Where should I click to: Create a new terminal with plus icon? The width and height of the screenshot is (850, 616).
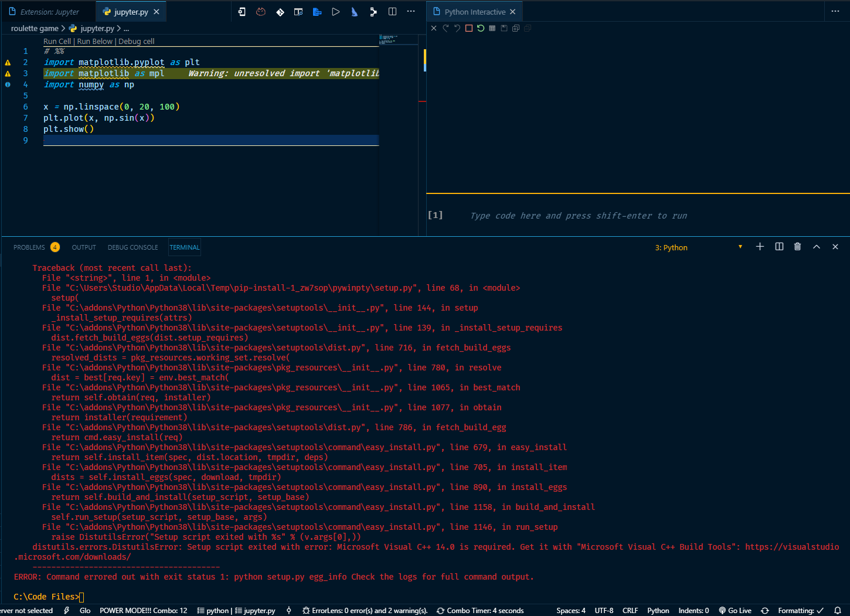tap(760, 247)
